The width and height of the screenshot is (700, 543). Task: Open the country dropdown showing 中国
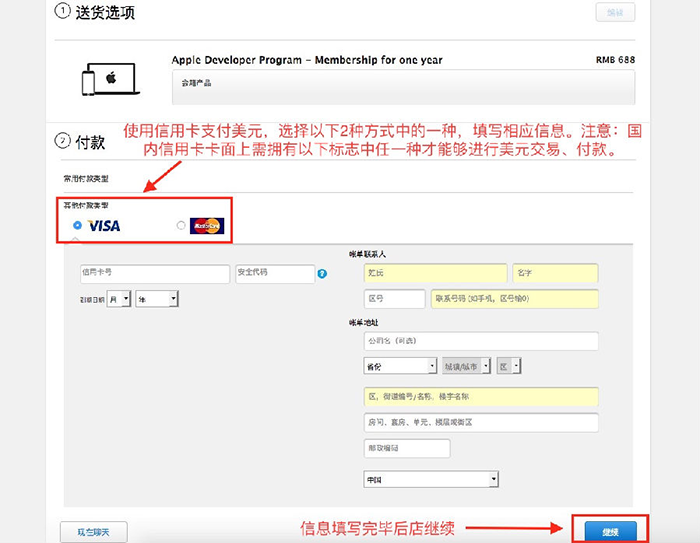[431, 480]
